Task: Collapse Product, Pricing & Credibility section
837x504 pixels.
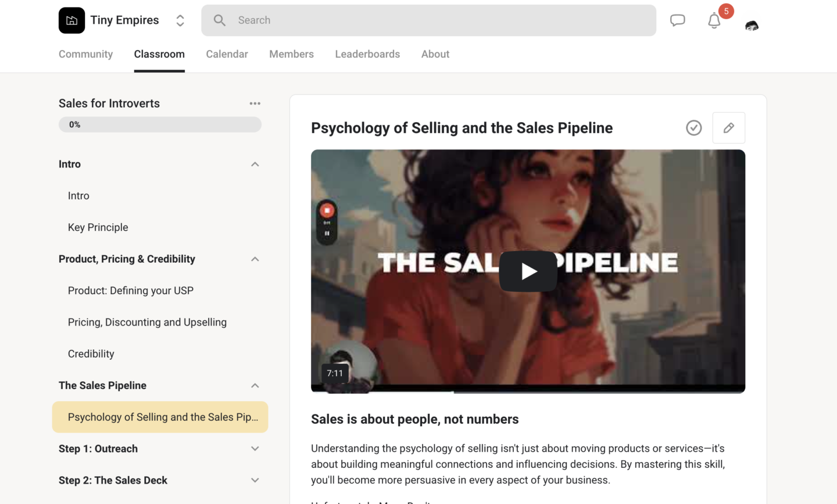Action: [x=255, y=259]
